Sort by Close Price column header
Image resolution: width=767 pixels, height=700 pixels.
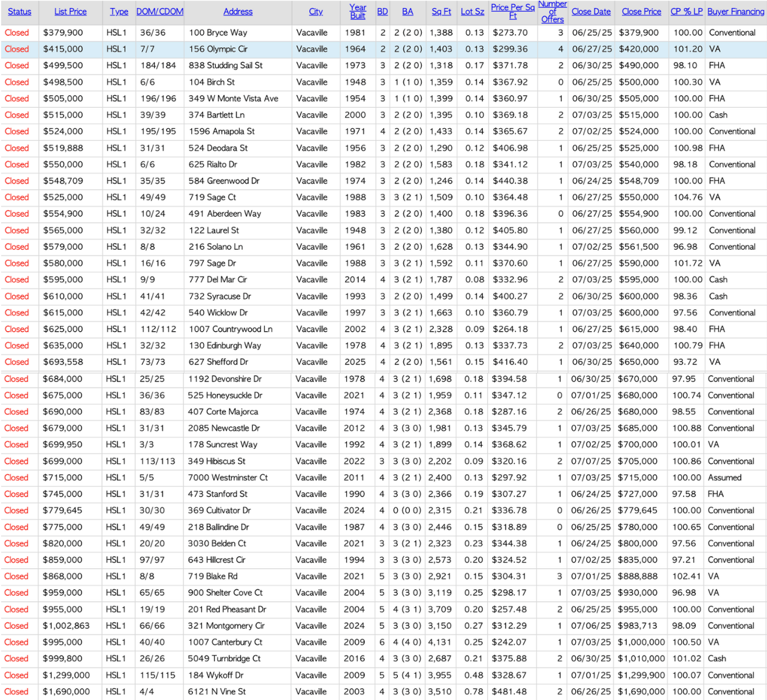[x=641, y=11]
